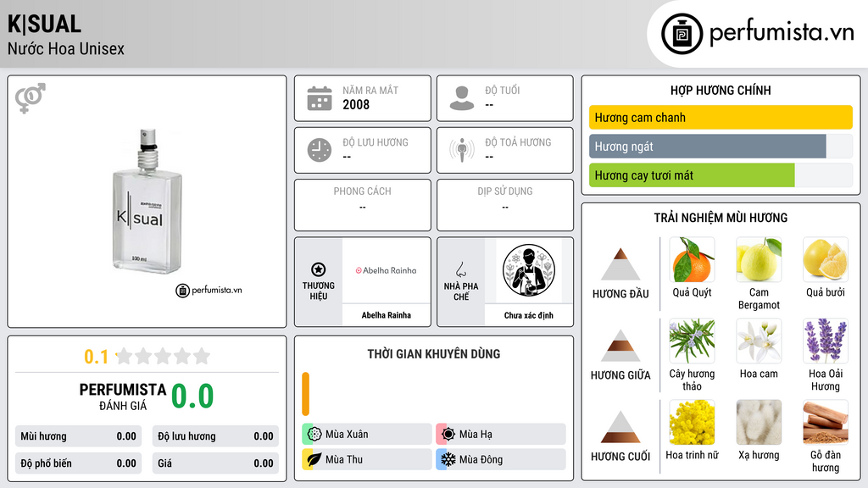Click the perfumista.vn bottle logo icon
Viewport: 868px width, 488px height.
click(682, 34)
